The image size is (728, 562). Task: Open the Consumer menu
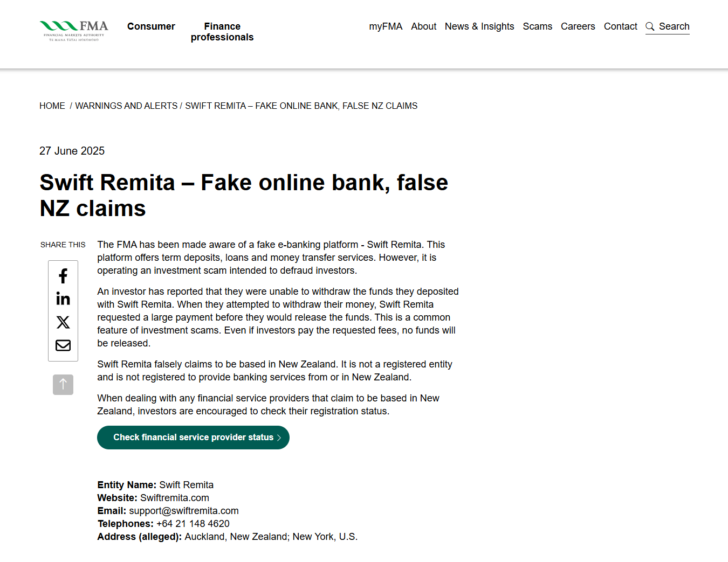(151, 26)
